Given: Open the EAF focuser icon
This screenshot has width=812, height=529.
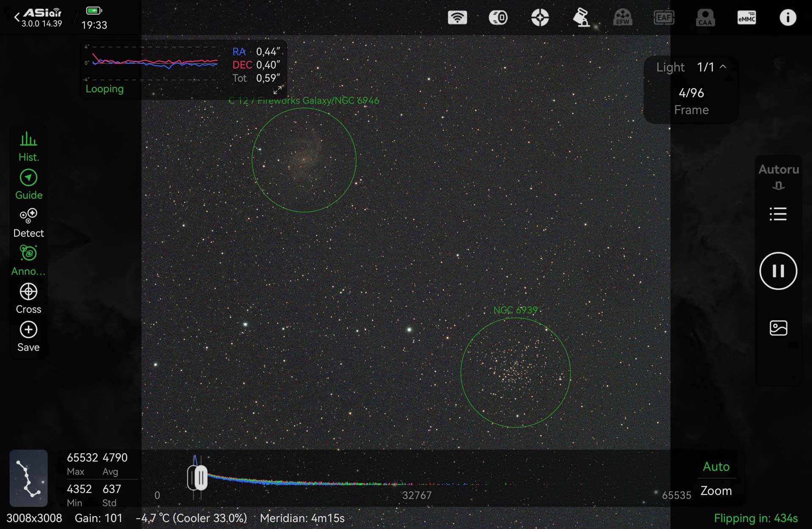Looking at the screenshot, I should pyautogui.click(x=664, y=18).
